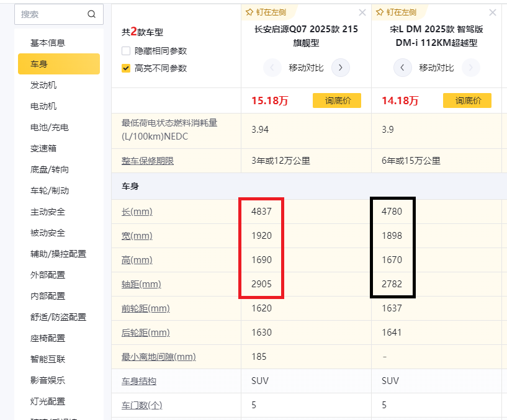Open 被动安全 section

click(48, 233)
